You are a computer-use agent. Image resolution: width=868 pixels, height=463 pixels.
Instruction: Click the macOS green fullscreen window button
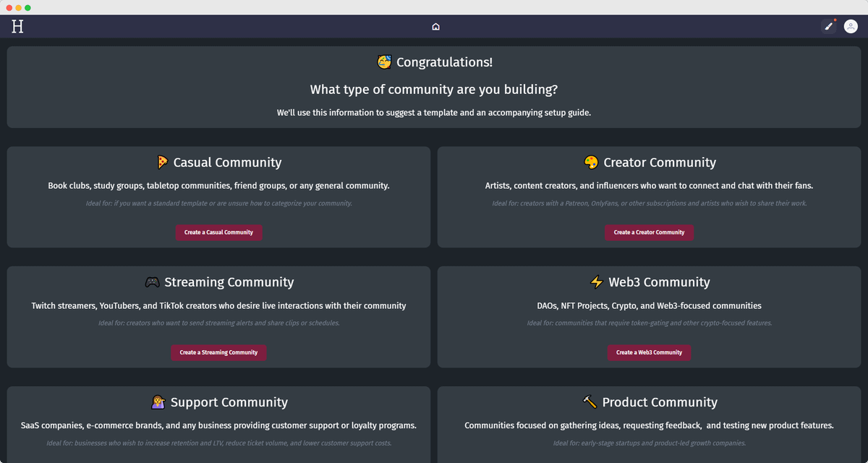[27, 7]
